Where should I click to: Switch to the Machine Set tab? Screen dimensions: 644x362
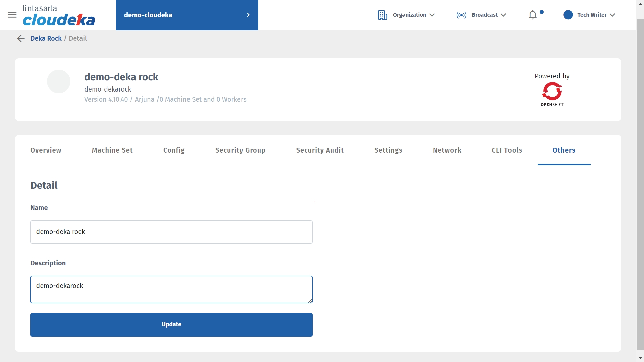(x=112, y=150)
